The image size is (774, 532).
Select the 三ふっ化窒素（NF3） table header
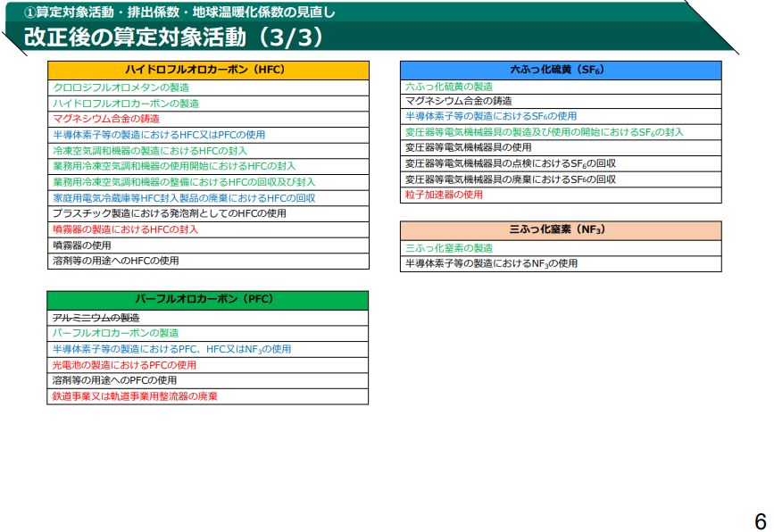click(x=561, y=230)
